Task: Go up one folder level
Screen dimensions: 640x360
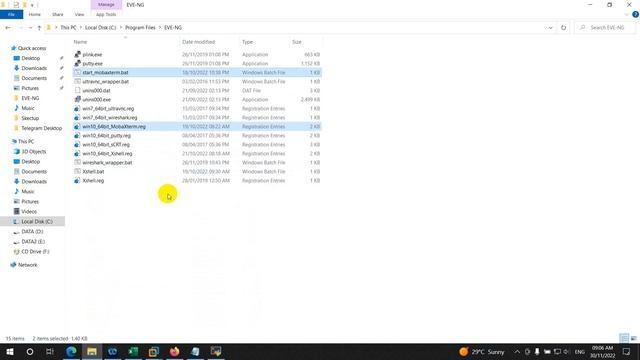Action: click(39, 28)
